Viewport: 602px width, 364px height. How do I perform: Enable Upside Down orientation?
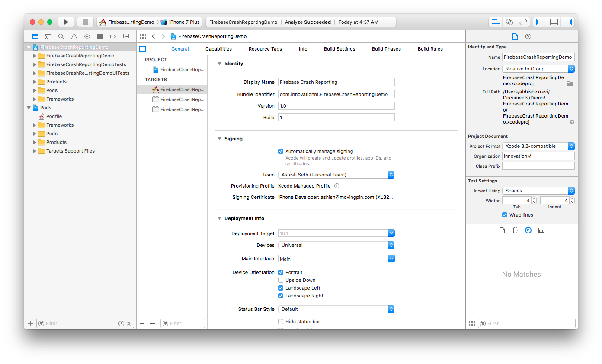tap(281, 280)
